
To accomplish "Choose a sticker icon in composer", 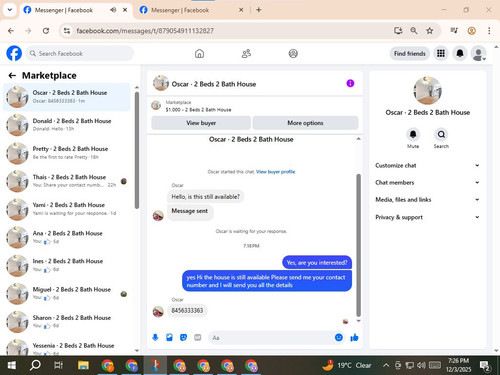I will click(x=183, y=338).
